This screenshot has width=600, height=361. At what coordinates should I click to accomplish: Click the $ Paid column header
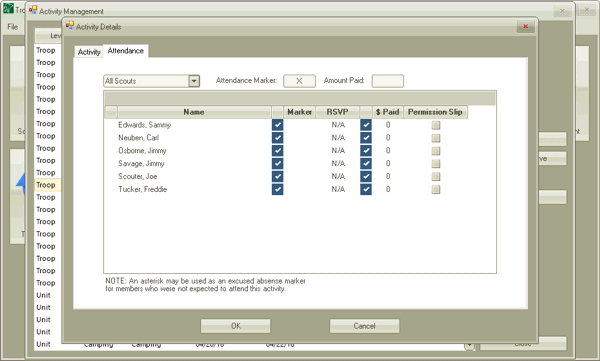point(387,112)
